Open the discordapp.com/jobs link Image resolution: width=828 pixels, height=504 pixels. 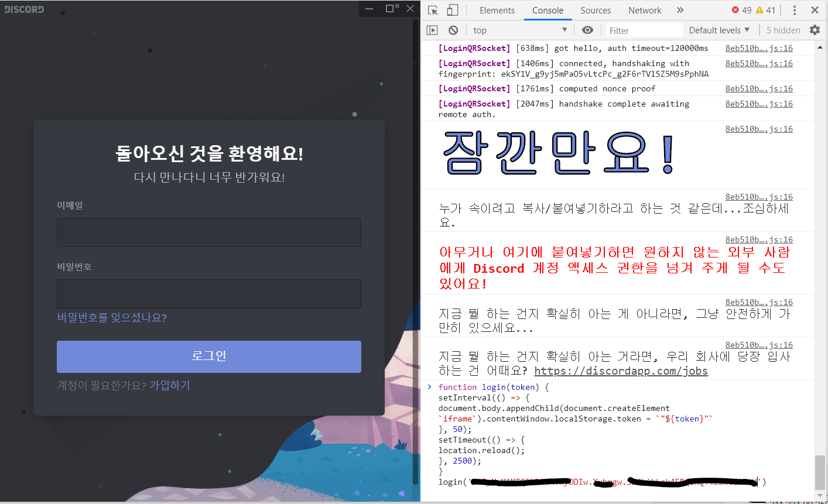[x=621, y=371]
